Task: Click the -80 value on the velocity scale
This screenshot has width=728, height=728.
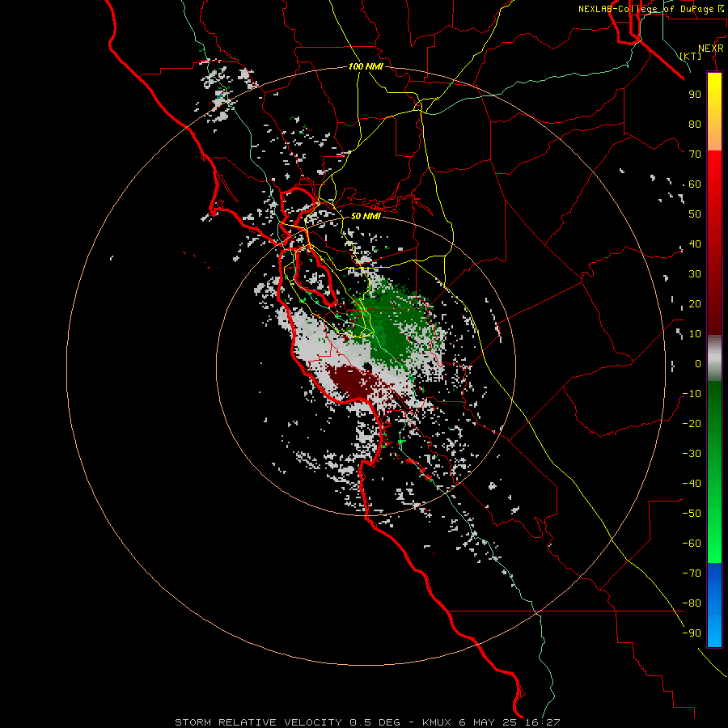Action: click(x=692, y=603)
